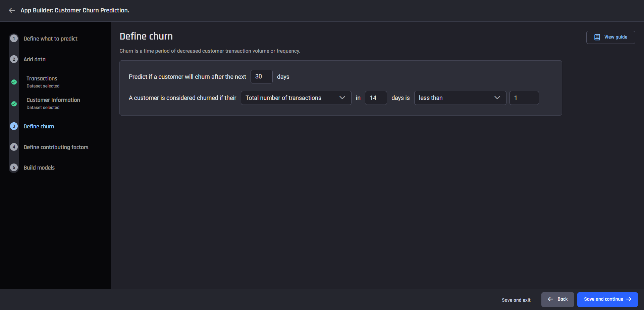
Task: Click the green checkmark next to Transactions
Action: click(x=14, y=82)
